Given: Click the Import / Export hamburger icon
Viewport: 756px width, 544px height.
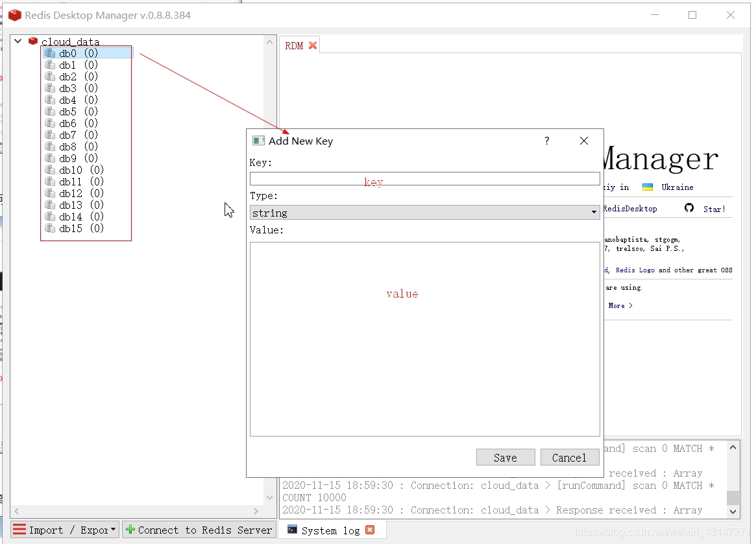Looking at the screenshot, I should click(x=19, y=530).
